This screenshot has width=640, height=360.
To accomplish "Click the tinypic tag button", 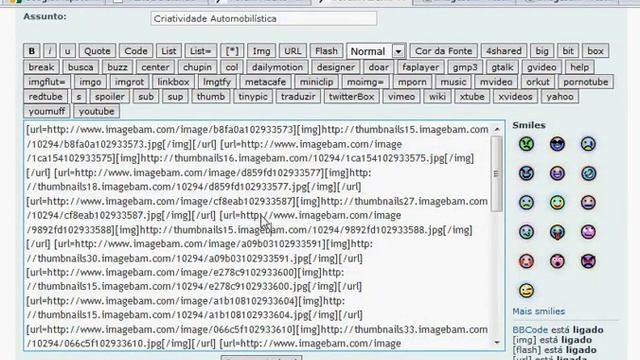I will pyautogui.click(x=253, y=96).
